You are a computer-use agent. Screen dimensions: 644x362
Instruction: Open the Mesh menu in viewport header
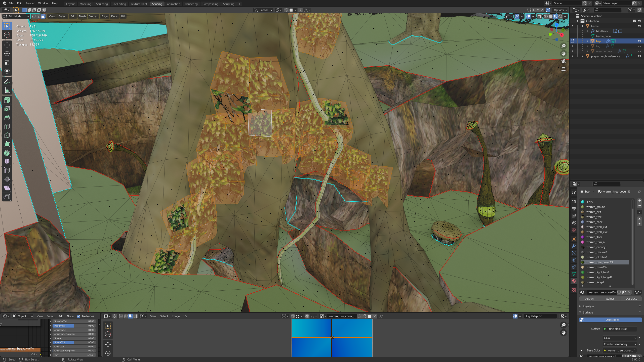click(x=82, y=16)
